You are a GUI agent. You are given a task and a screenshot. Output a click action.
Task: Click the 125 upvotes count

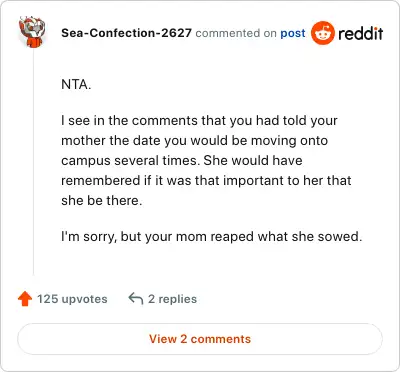[x=72, y=299]
